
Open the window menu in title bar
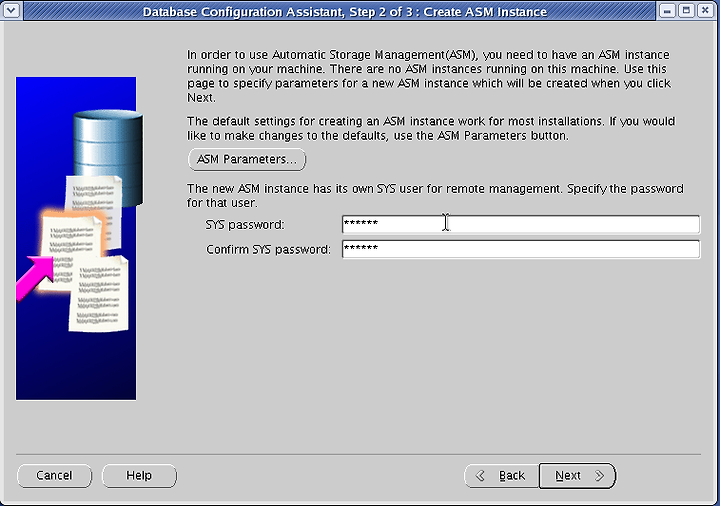pyautogui.click(x=11, y=10)
